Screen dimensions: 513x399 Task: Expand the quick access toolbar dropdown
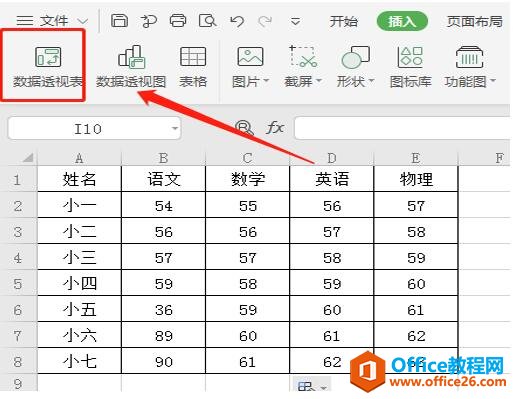coord(295,22)
